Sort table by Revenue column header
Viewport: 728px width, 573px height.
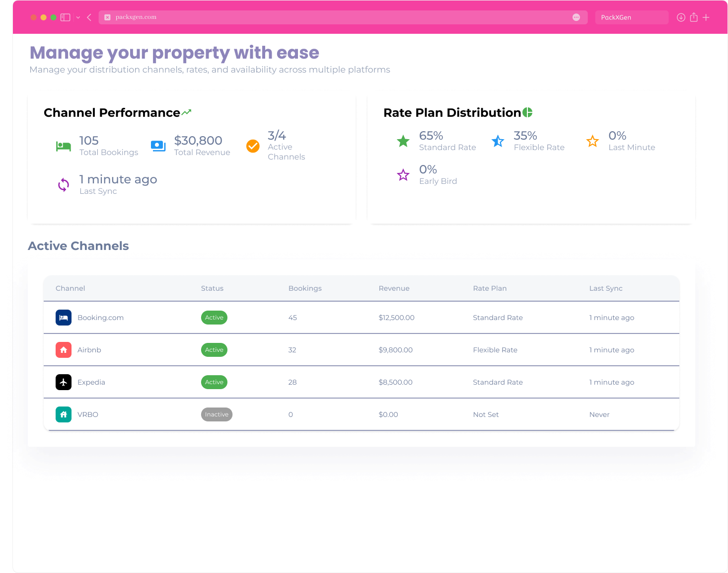coord(394,288)
